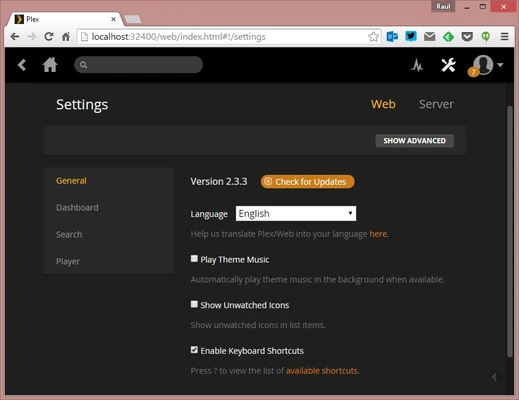The height and width of the screenshot is (400, 519).
Task: Open settings wrench and screwdriver icon
Action: (448, 65)
